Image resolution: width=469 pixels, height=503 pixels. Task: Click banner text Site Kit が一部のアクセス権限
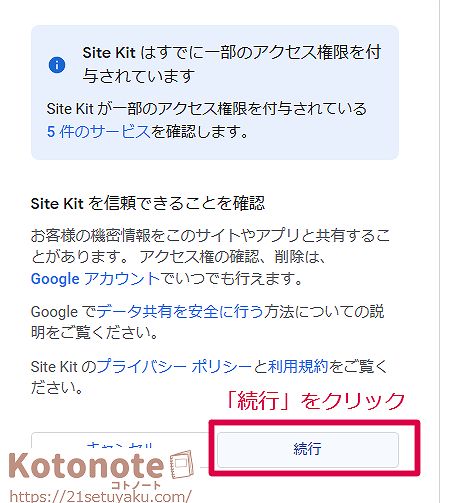tap(207, 109)
